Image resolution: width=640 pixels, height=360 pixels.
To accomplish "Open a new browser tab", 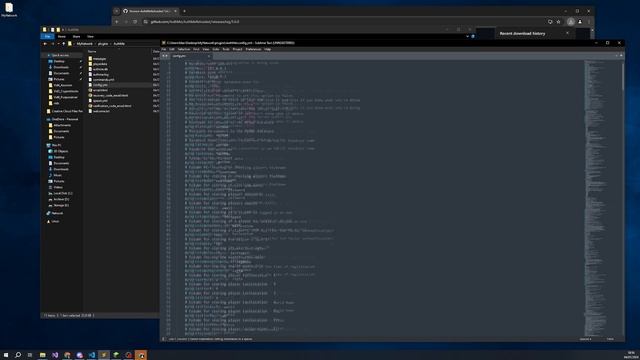I will tap(184, 11).
